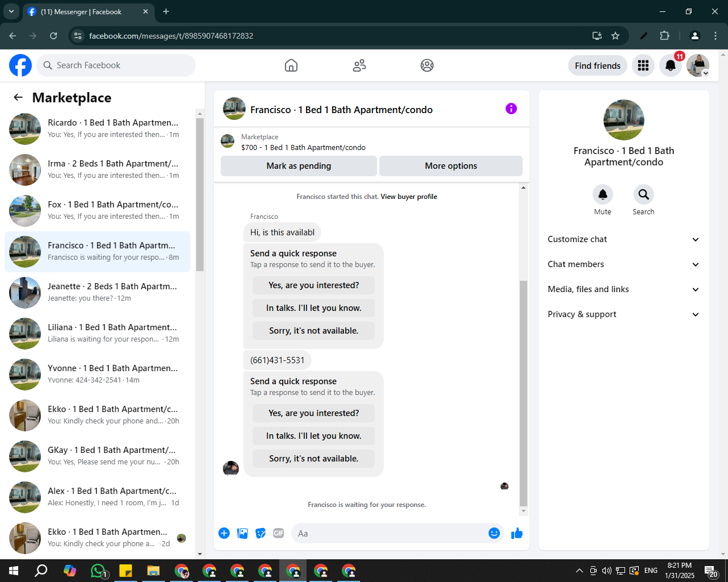Expand the Customize chat section
Image resolution: width=728 pixels, height=582 pixels.
[x=624, y=239]
